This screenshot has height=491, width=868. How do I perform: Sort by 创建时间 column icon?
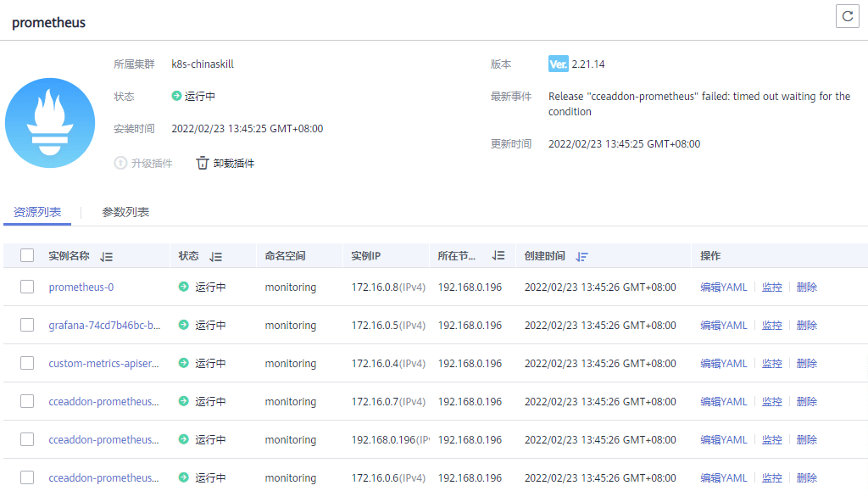pyautogui.click(x=581, y=256)
